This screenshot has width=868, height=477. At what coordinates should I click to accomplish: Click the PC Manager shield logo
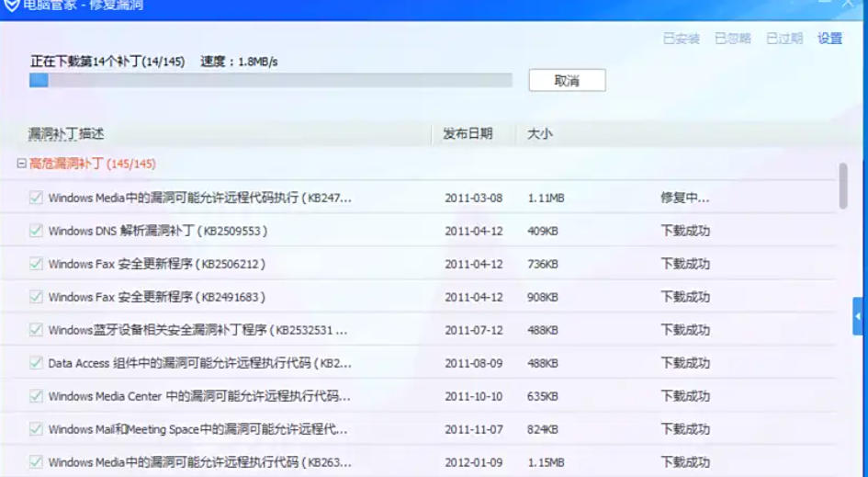[x=12, y=6]
